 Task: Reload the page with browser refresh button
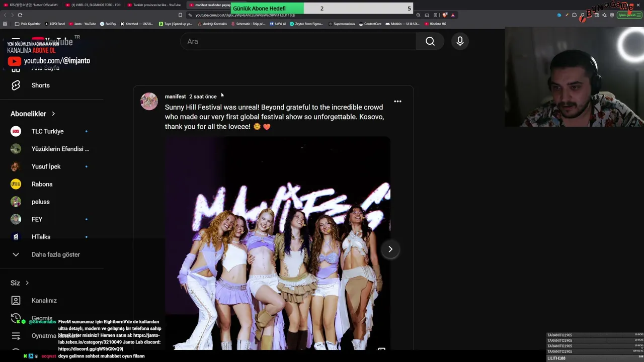(x=20, y=15)
